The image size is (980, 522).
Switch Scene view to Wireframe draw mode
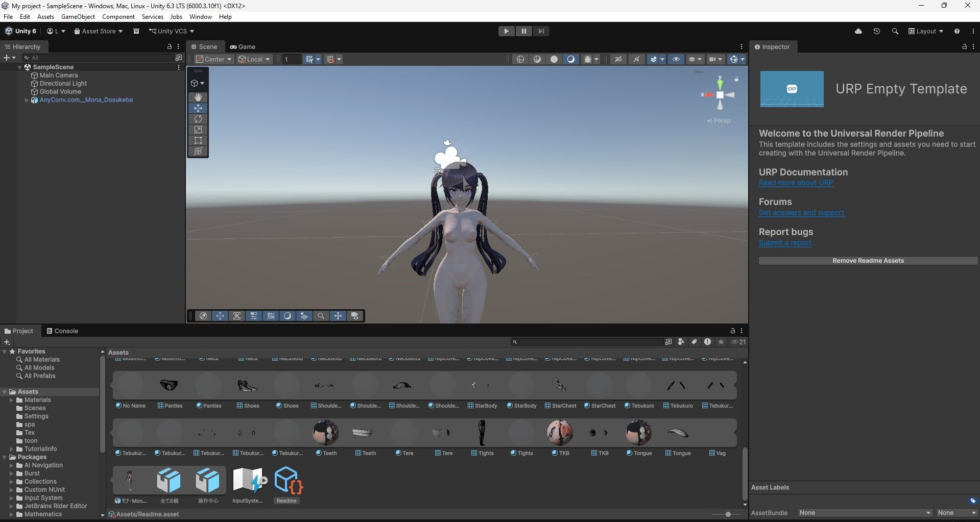pyautogui.click(x=520, y=59)
